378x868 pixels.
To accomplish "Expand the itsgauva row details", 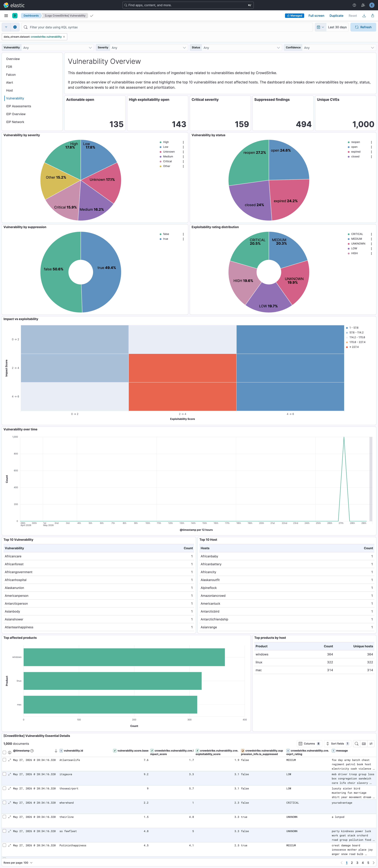I will click(x=10, y=774).
